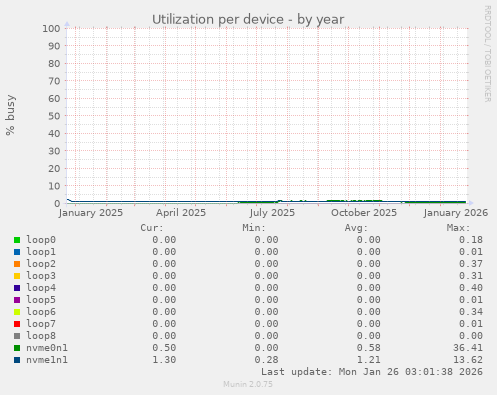Click nvme0n1 average value 0.58
Viewport: 497px width, 395px height.
[x=369, y=348]
